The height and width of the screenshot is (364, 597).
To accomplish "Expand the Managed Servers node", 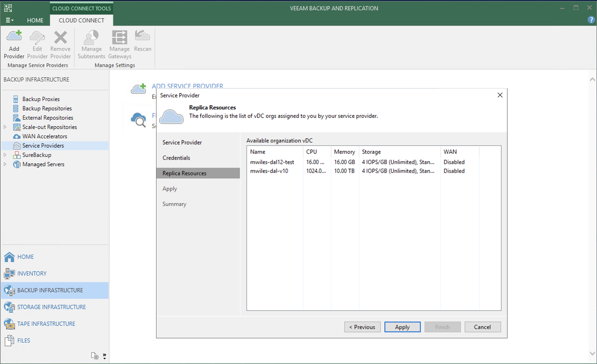I will (5, 164).
